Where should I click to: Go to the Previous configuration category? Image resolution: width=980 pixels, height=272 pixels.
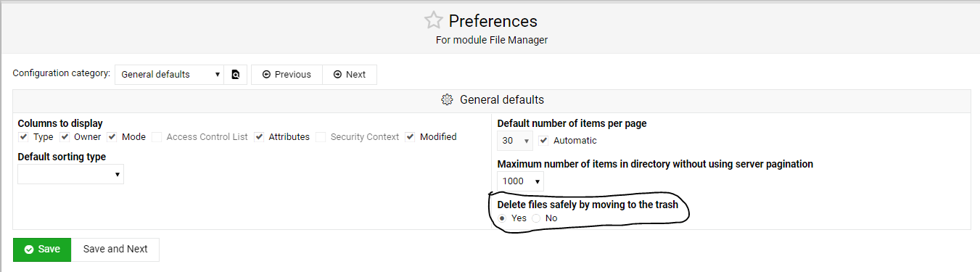(x=287, y=75)
